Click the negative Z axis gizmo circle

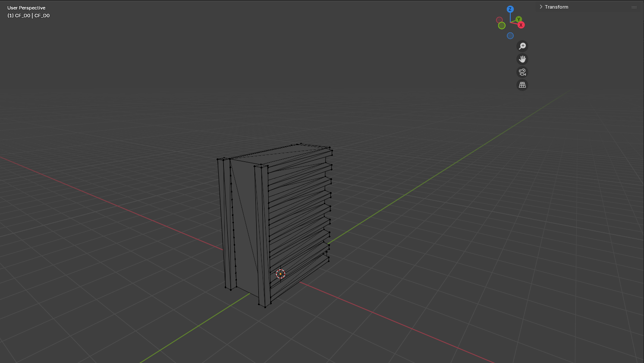[x=510, y=36]
